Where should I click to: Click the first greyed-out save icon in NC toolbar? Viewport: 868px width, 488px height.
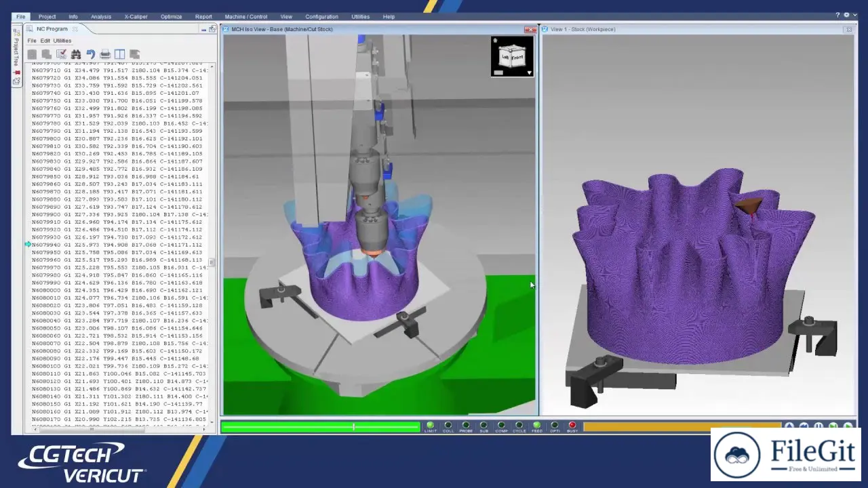coord(32,54)
